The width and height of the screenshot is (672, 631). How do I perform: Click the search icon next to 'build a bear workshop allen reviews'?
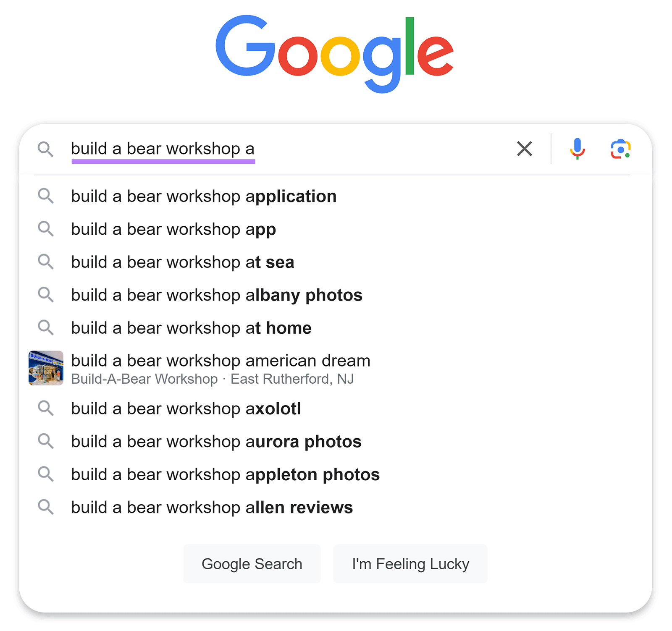click(x=46, y=507)
